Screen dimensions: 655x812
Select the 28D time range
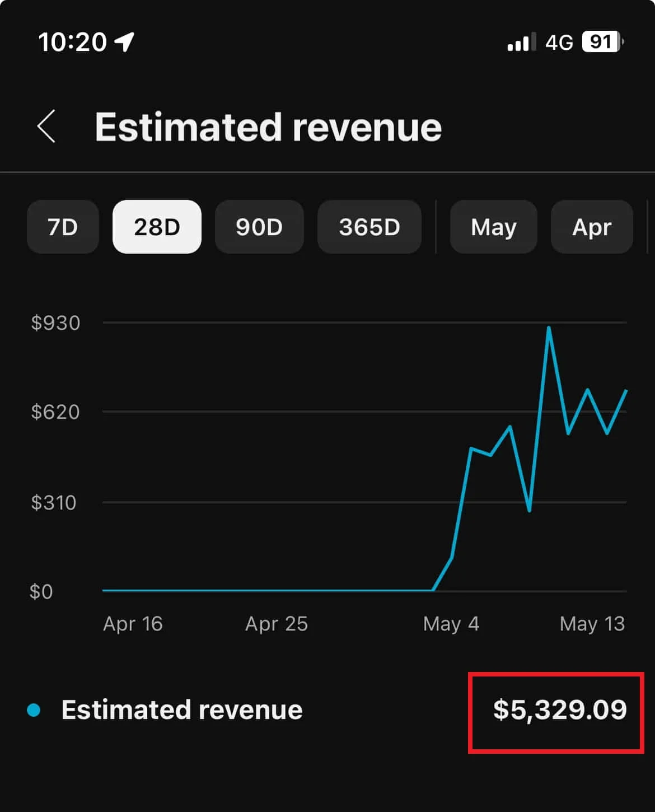tap(157, 227)
